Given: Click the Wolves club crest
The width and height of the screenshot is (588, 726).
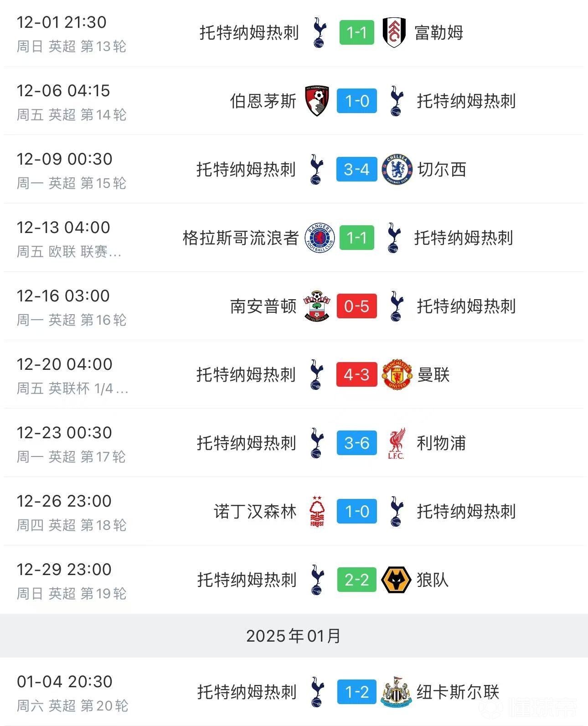Looking at the screenshot, I should click(396, 580).
